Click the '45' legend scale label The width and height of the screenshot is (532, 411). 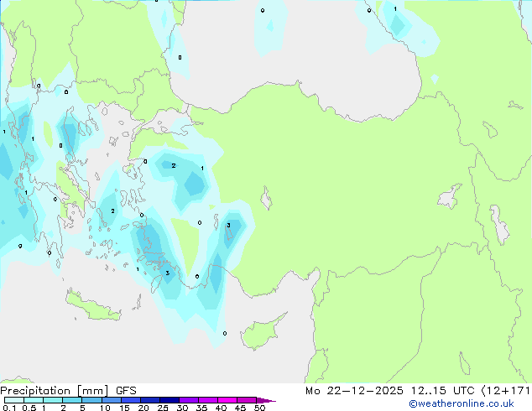pyautogui.click(x=240, y=408)
